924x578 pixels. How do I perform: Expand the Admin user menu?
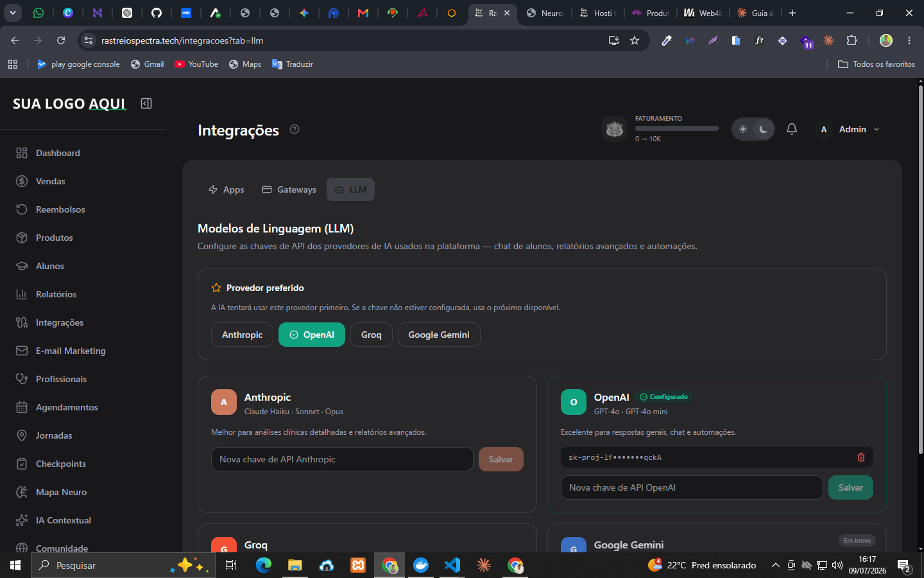850,129
